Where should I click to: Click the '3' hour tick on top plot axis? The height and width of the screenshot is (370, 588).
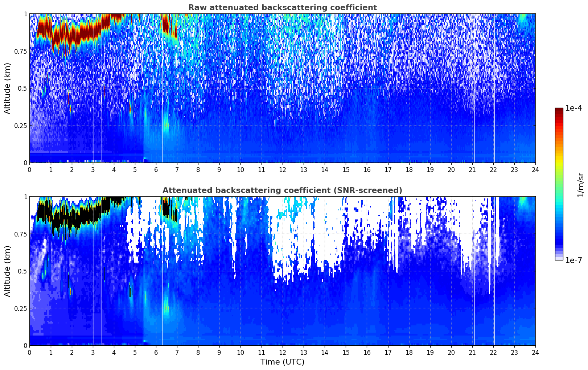(x=93, y=169)
